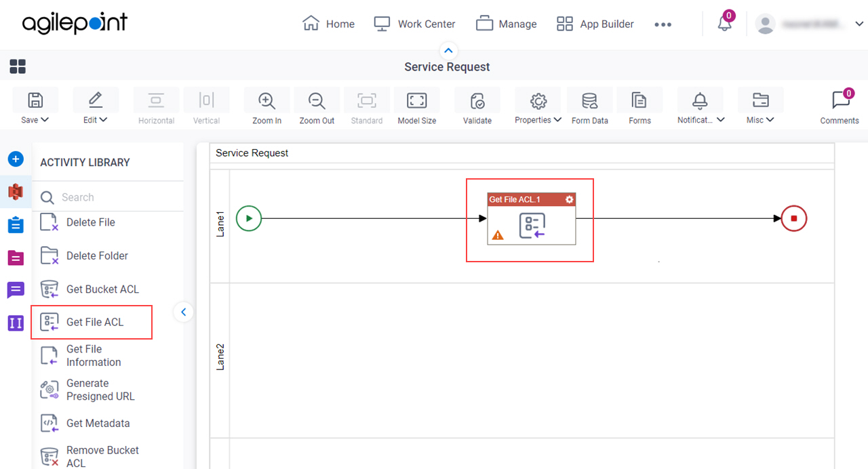This screenshot has height=469, width=868.
Task: Click the warning triangle on Get File ACL.1
Action: (498, 235)
